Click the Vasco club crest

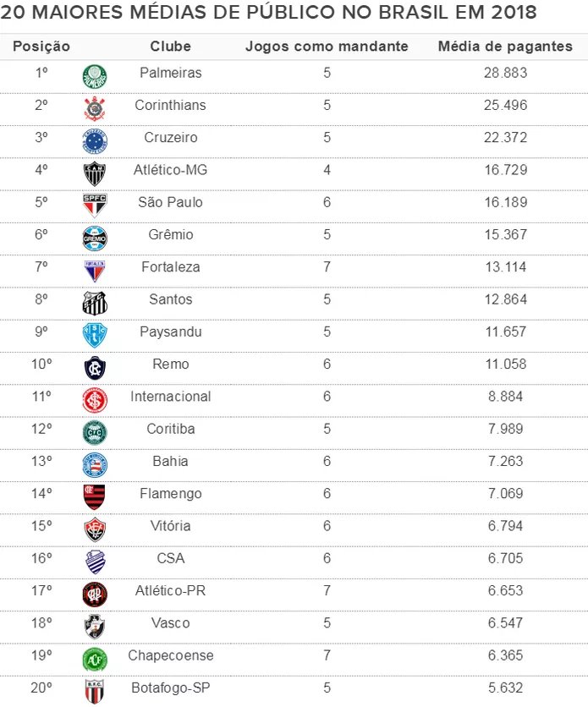click(x=95, y=626)
